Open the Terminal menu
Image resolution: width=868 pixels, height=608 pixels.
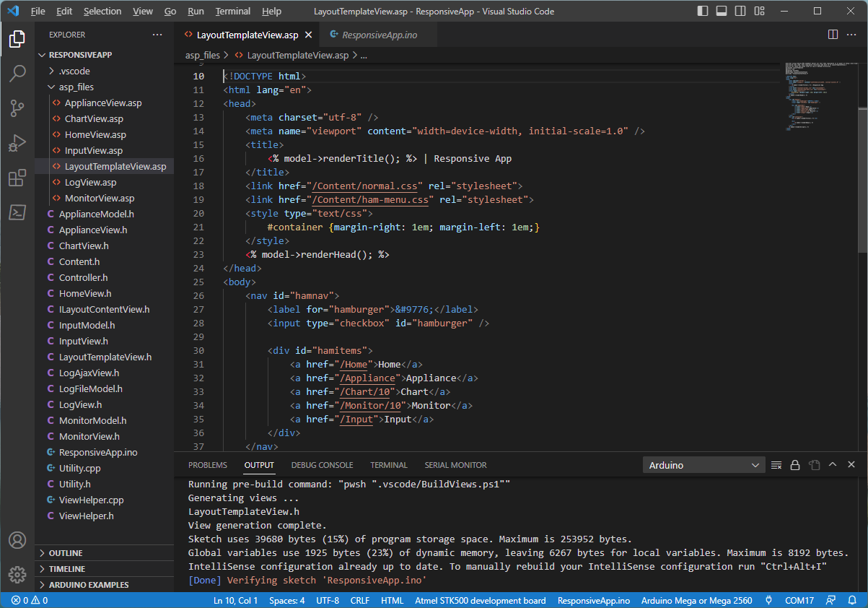pos(233,12)
